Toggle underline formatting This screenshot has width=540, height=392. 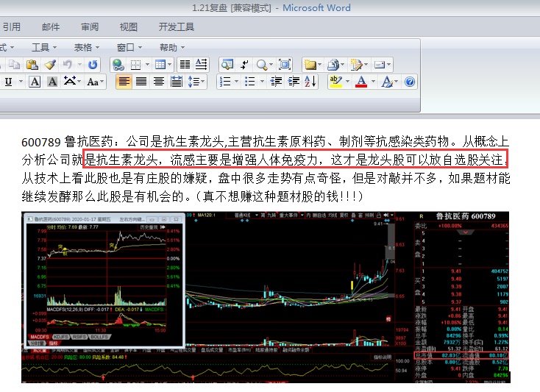point(9,82)
